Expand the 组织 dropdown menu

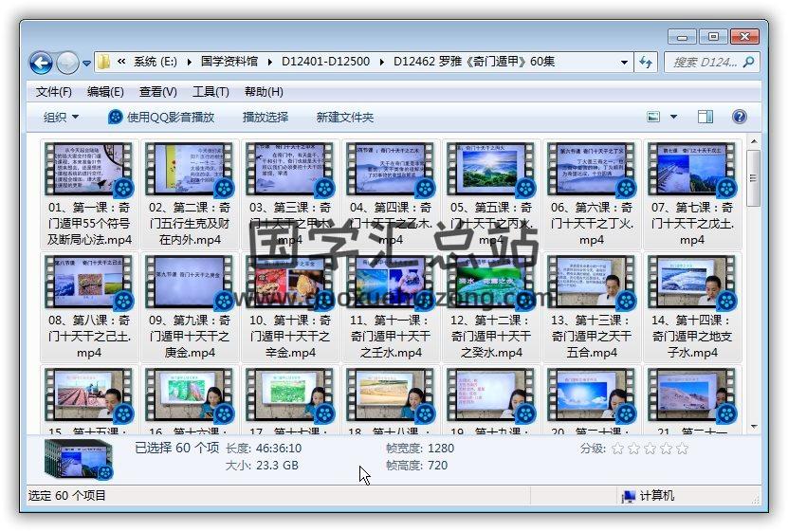[61, 118]
